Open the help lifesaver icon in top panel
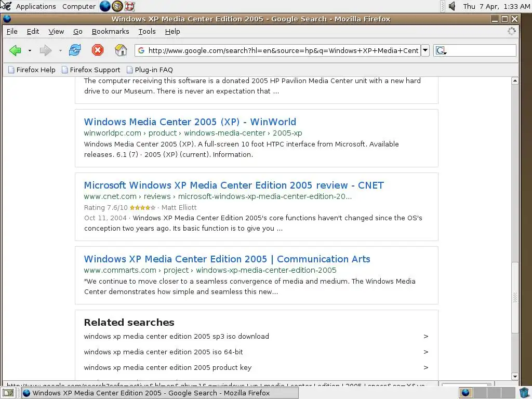This screenshot has height=399, width=532. click(x=129, y=6)
